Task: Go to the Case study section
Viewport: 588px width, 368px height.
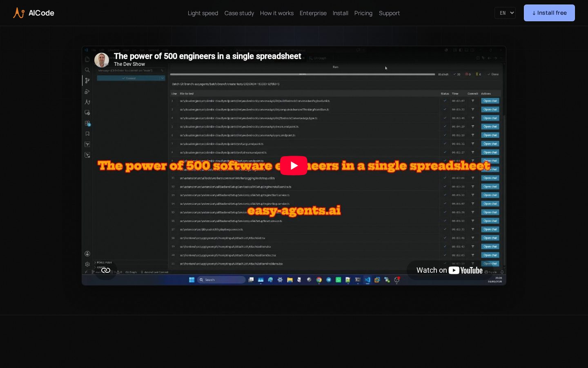Action: click(x=239, y=13)
